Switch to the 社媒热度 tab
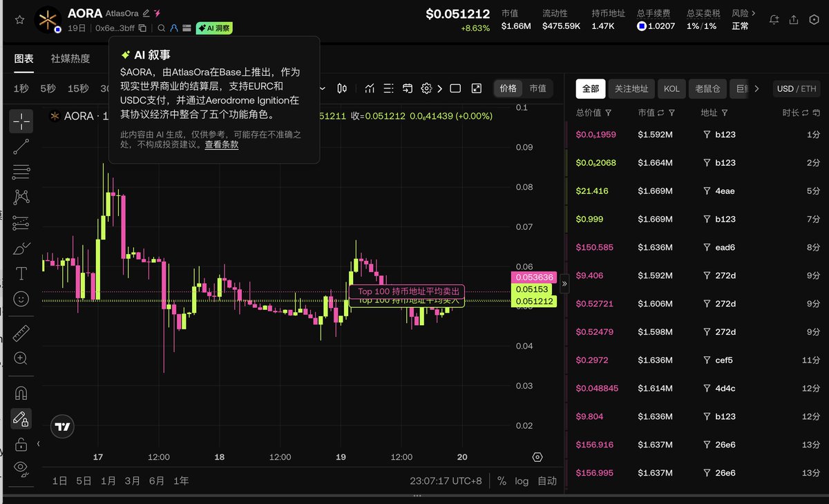The image size is (829, 504). 70,59
